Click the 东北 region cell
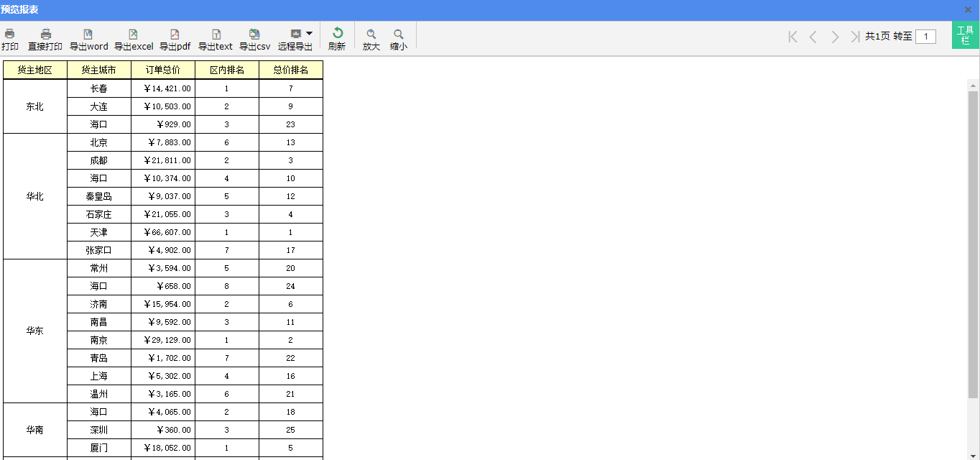The width and height of the screenshot is (980, 460). tap(35, 106)
